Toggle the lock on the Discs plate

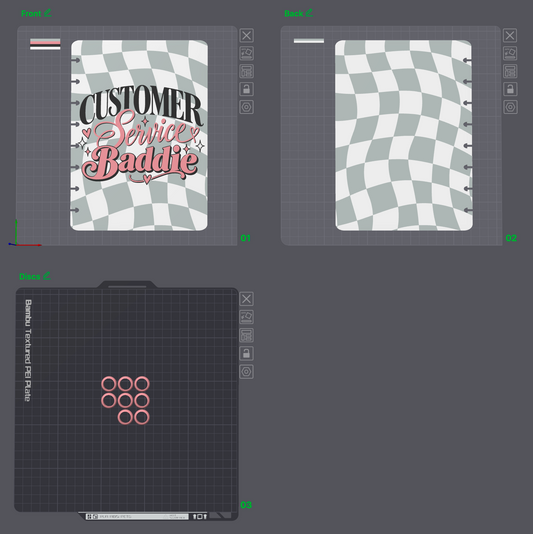[x=247, y=353]
